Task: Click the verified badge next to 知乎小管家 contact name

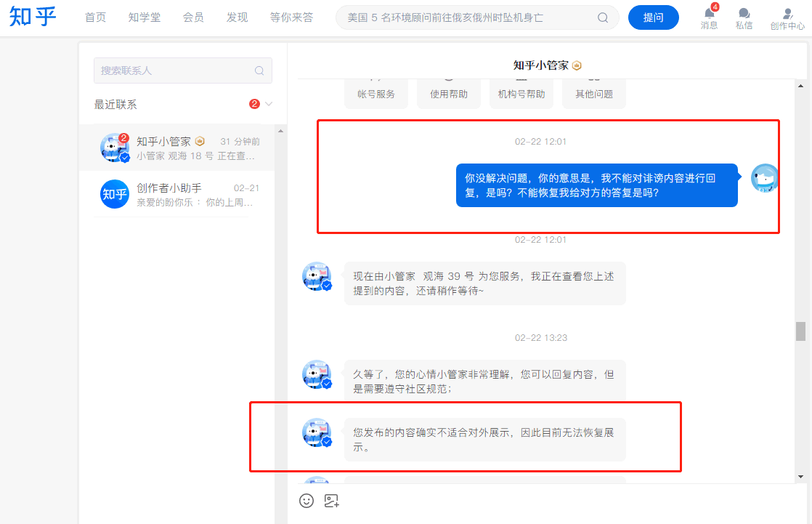Action: tap(200, 141)
